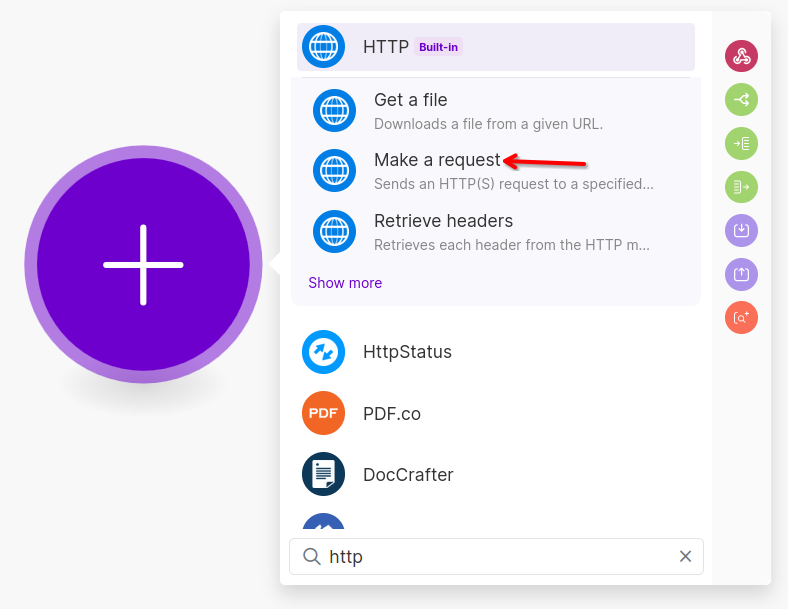
Task: Expand the list with Show more
Action: point(345,283)
